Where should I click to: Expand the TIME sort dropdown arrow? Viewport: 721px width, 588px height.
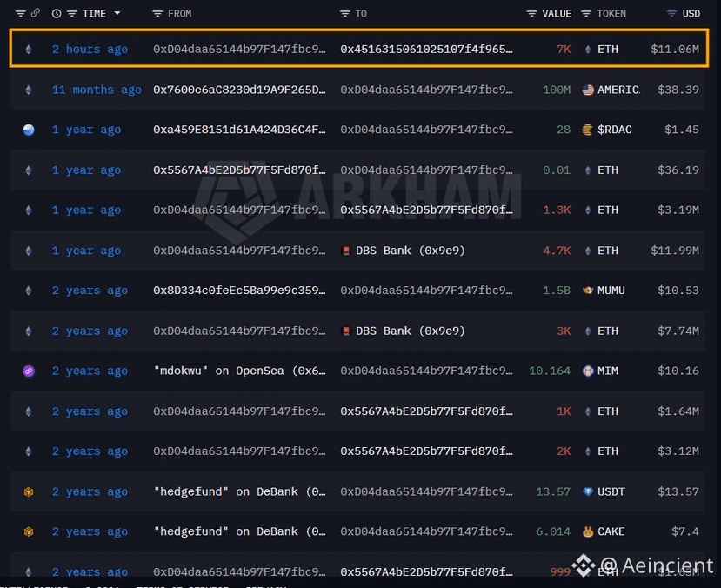(117, 13)
